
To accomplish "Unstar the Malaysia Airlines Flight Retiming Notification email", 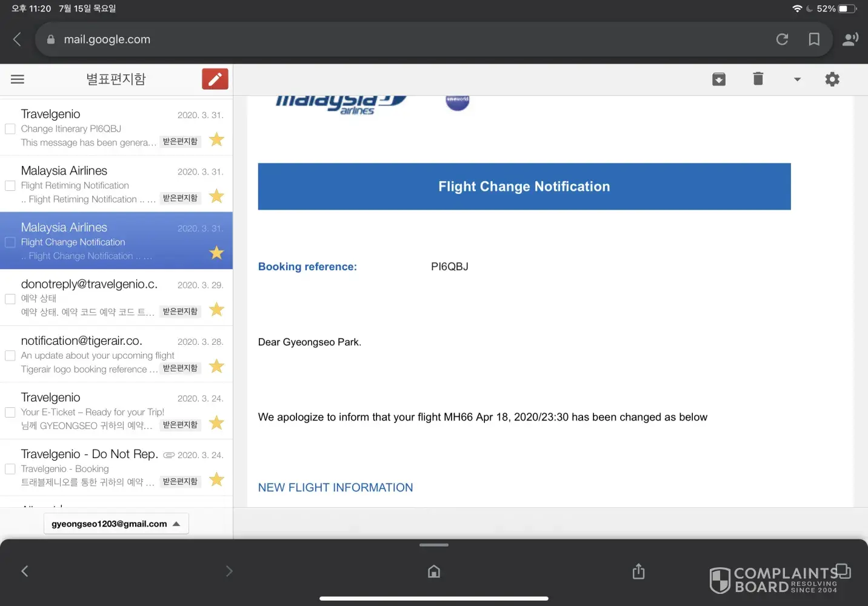I will pos(216,196).
